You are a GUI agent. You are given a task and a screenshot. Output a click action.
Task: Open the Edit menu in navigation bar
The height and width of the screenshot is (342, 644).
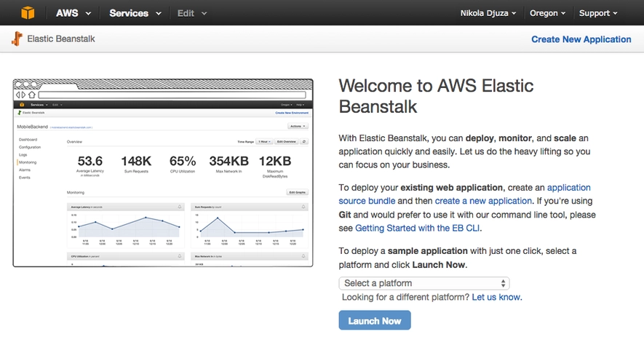click(x=192, y=13)
